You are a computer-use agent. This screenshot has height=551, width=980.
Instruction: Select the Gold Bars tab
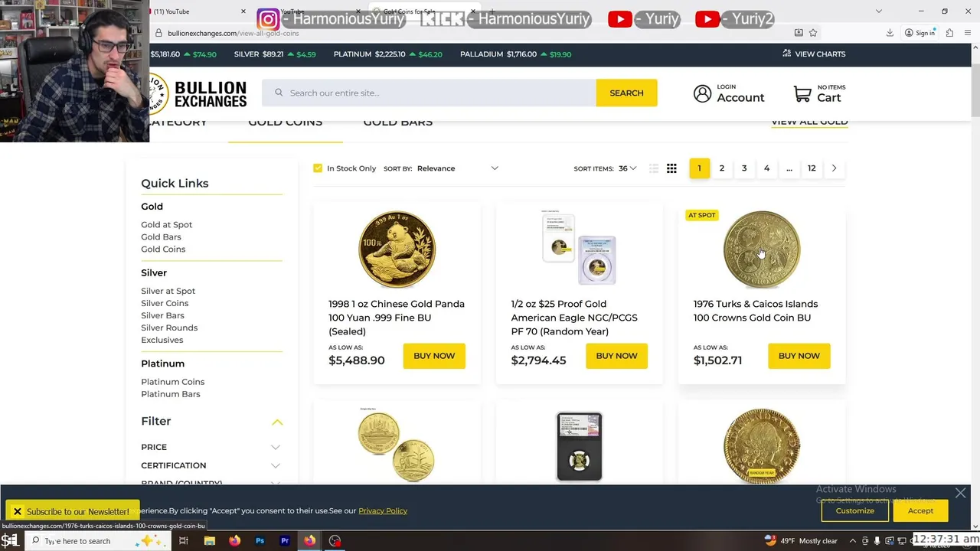[x=397, y=123]
